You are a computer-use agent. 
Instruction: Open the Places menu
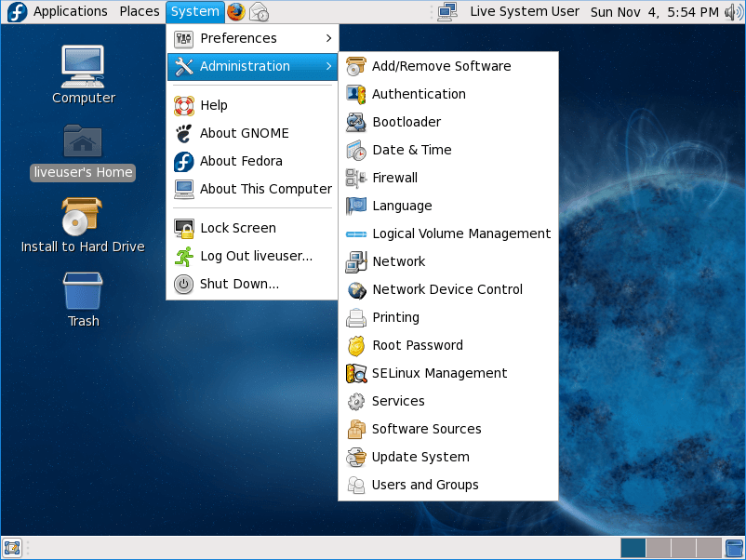140,11
